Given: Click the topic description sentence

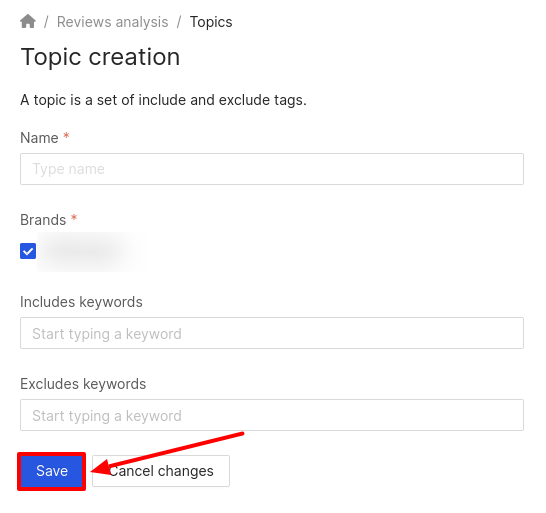Looking at the screenshot, I should click(x=163, y=100).
